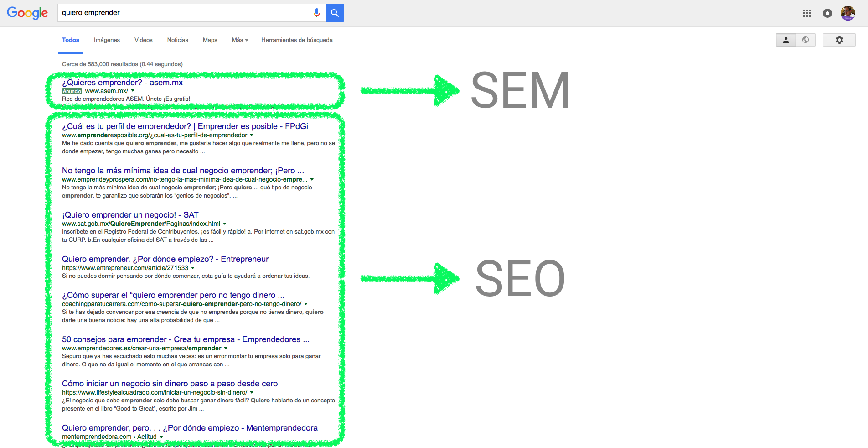Screen dimensions: 868x448
Task: Switch to the Noticias tab
Action: [x=177, y=40]
